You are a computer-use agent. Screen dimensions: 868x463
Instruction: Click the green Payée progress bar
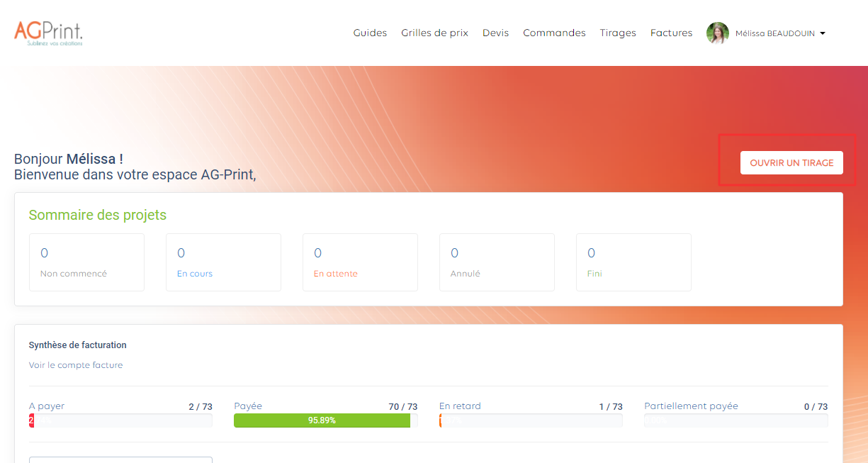tap(322, 420)
